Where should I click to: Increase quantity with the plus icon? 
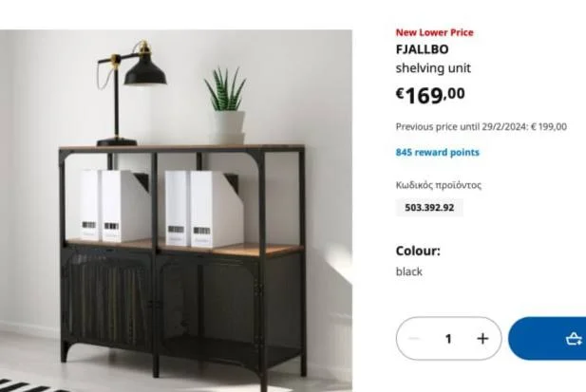[482, 339]
